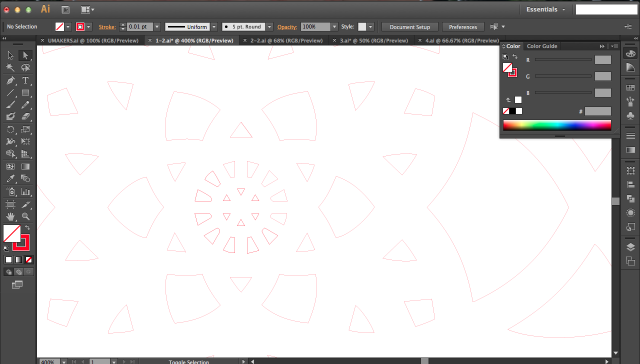Switch to 4.ai document tab
The width and height of the screenshot is (640, 364).
tap(462, 40)
